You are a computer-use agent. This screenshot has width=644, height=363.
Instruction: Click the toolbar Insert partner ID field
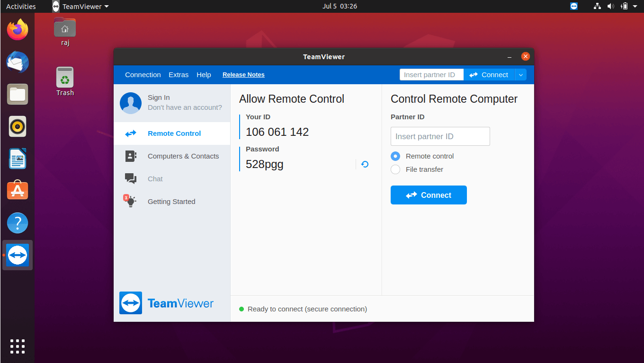(x=432, y=75)
